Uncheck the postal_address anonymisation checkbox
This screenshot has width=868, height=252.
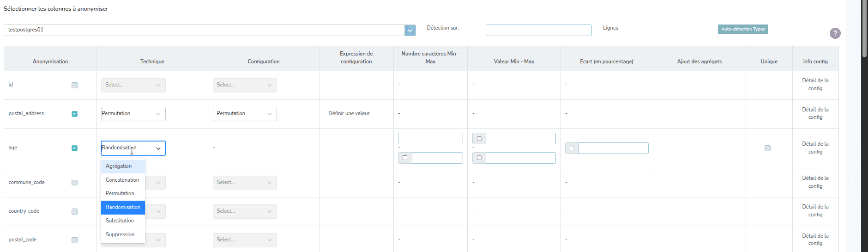click(x=74, y=114)
